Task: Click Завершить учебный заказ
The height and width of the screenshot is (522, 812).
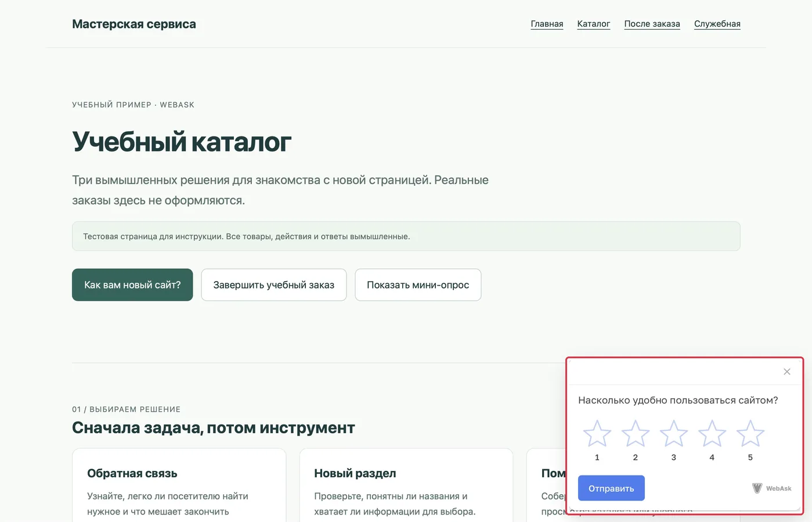Action: [x=274, y=285]
